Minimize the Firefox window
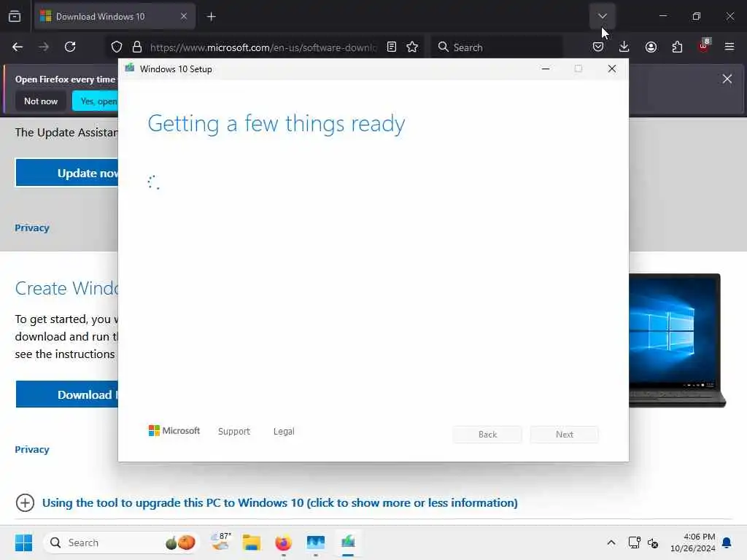 click(x=663, y=16)
